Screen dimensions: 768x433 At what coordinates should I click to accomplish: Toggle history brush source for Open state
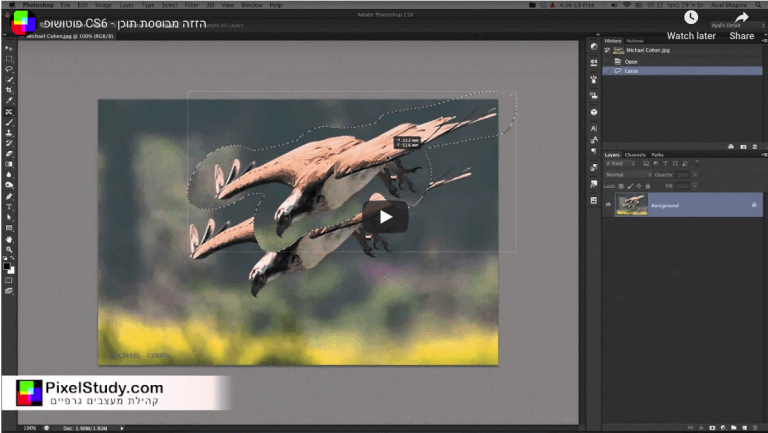click(x=607, y=62)
